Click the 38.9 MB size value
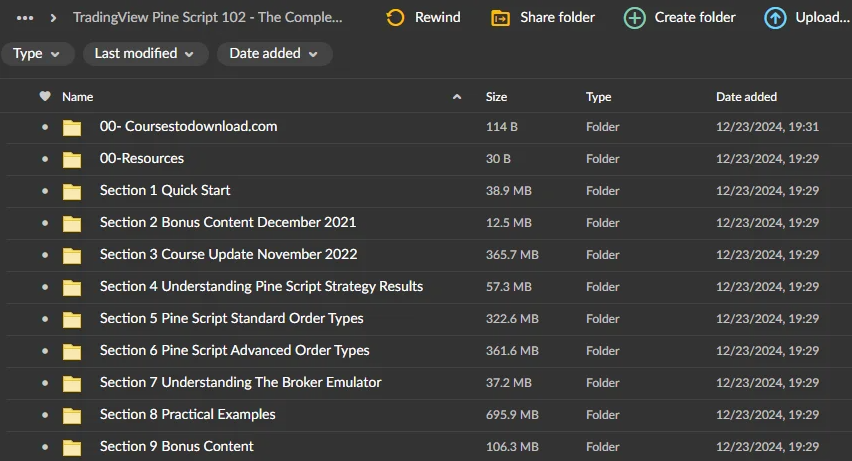Viewport: 852px width, 461px height. (x=509, y=191)
